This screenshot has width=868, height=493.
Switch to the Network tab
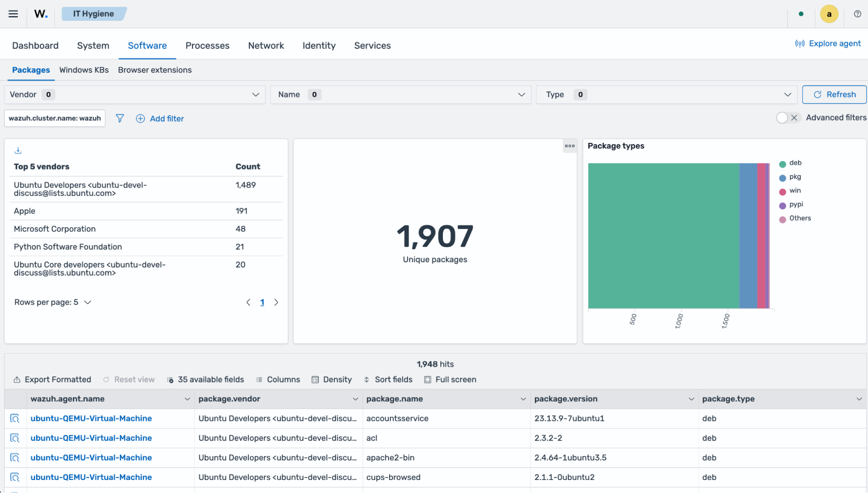(x=266, y=46)
